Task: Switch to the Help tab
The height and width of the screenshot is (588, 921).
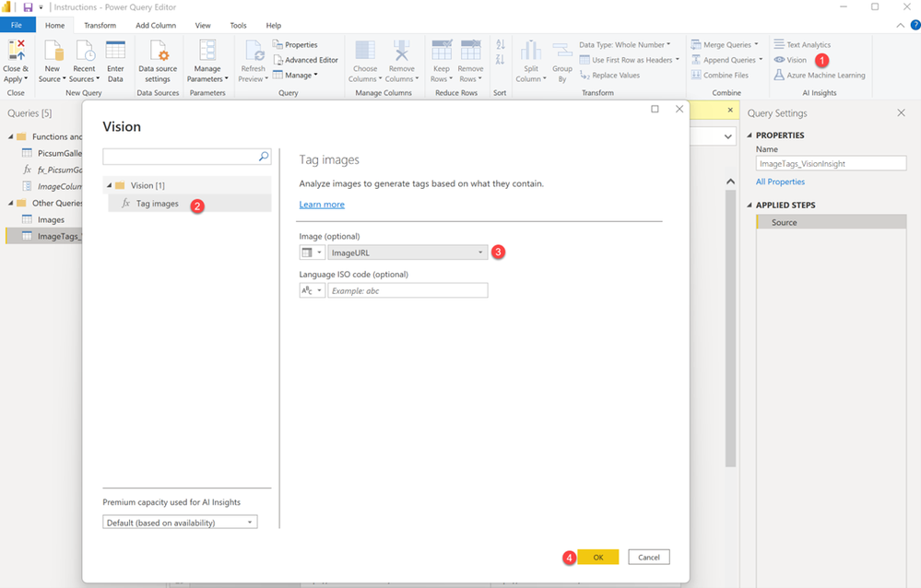Action: (x=273, y=25)
